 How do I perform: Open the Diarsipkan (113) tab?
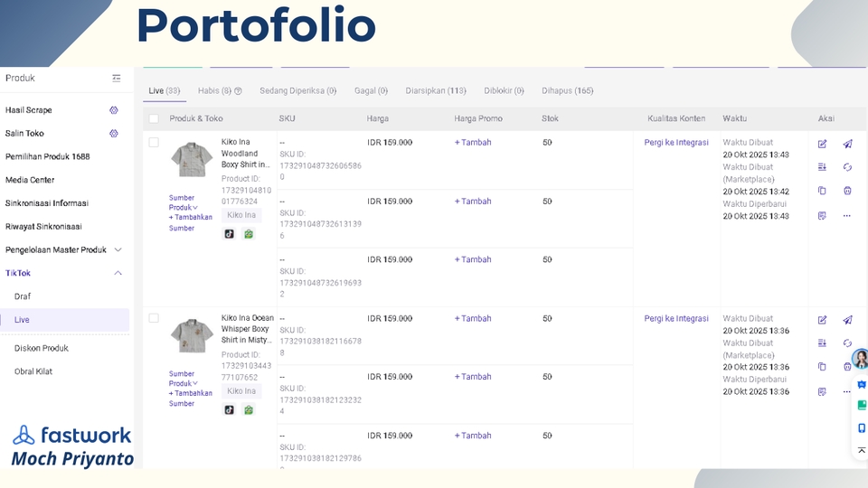coord(436,90)
